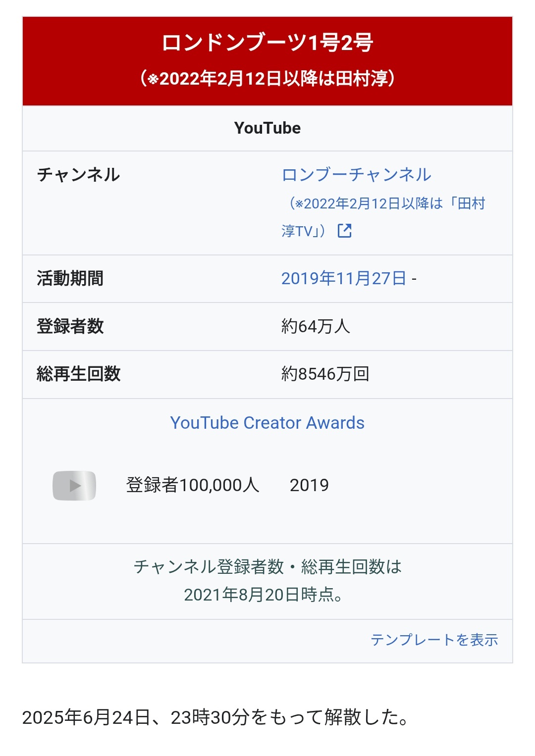Select the 総再生回数 row label
The width and height of the screenshot is (535, 756).
point(79,374)
